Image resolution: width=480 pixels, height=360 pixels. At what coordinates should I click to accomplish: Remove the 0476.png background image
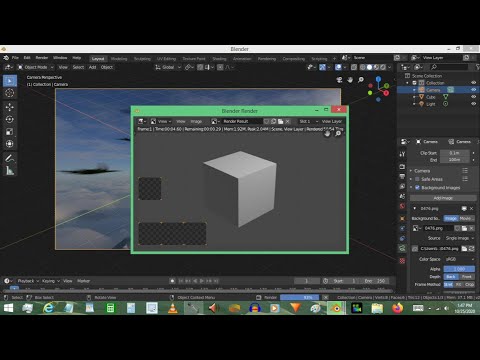[x=472, y=208]
